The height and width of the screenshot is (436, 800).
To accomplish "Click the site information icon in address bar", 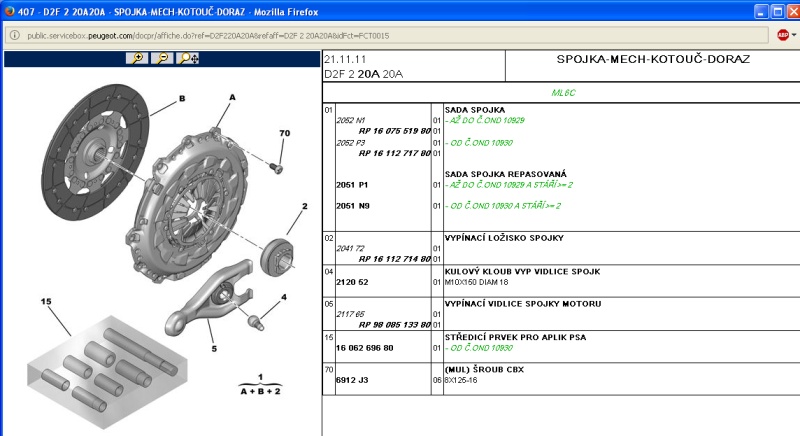I will pos(15,35).
